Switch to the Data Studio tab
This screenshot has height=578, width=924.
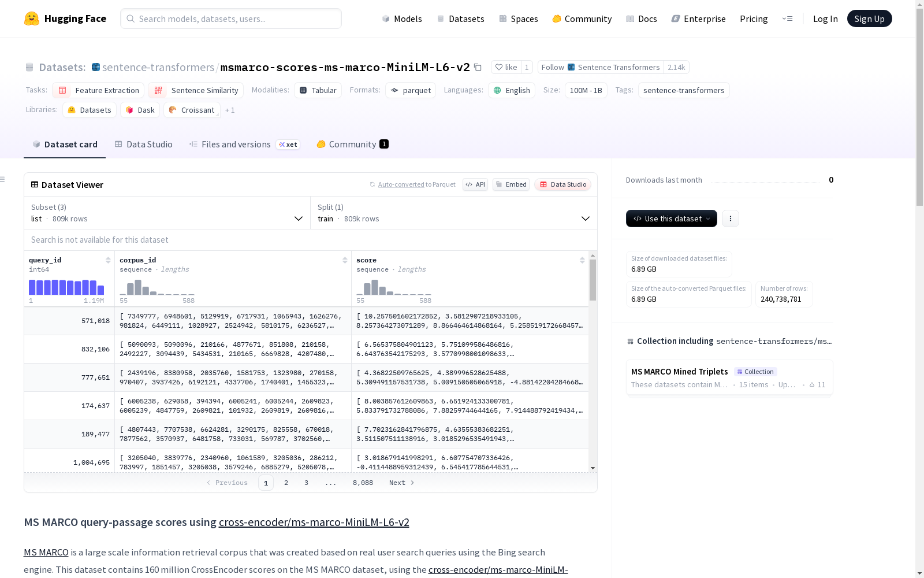coord(143,144)
